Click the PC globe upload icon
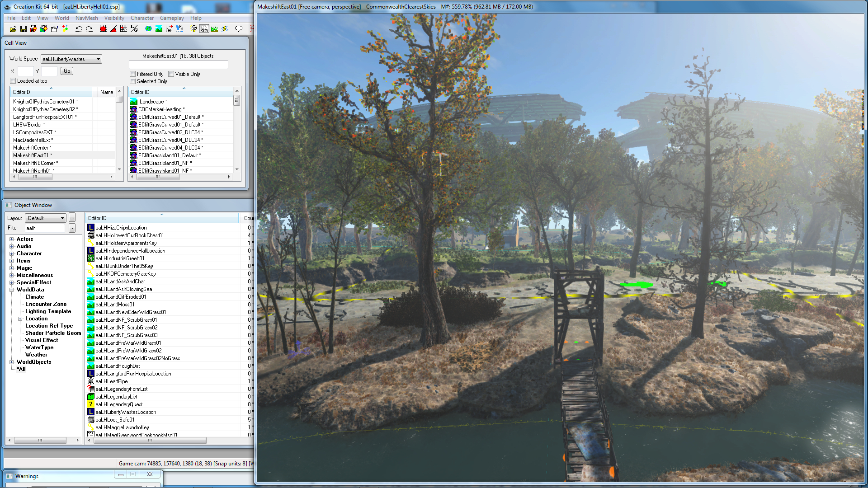 (44, 29)
